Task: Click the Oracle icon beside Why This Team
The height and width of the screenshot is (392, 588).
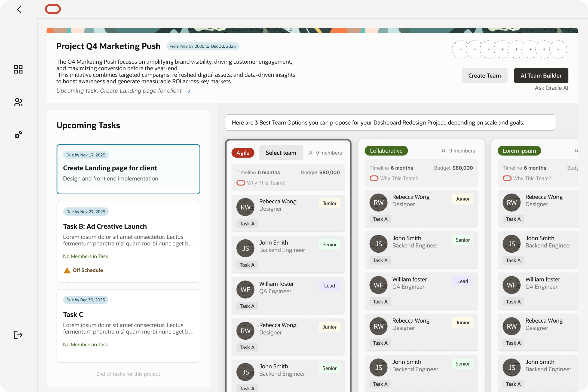Action: [x=241, y=183]
